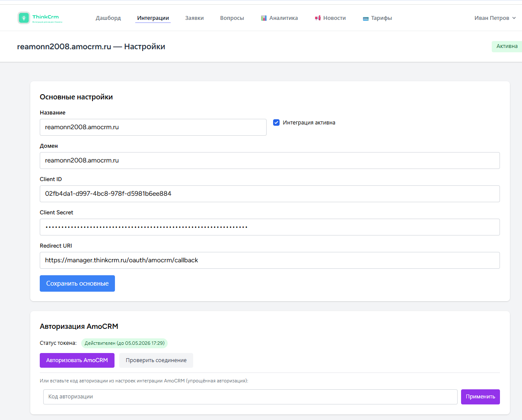This screenshot has height=420, width=522.
Task: Click the Авторизация AmoCRM heading
Action: tap(79, 326)
